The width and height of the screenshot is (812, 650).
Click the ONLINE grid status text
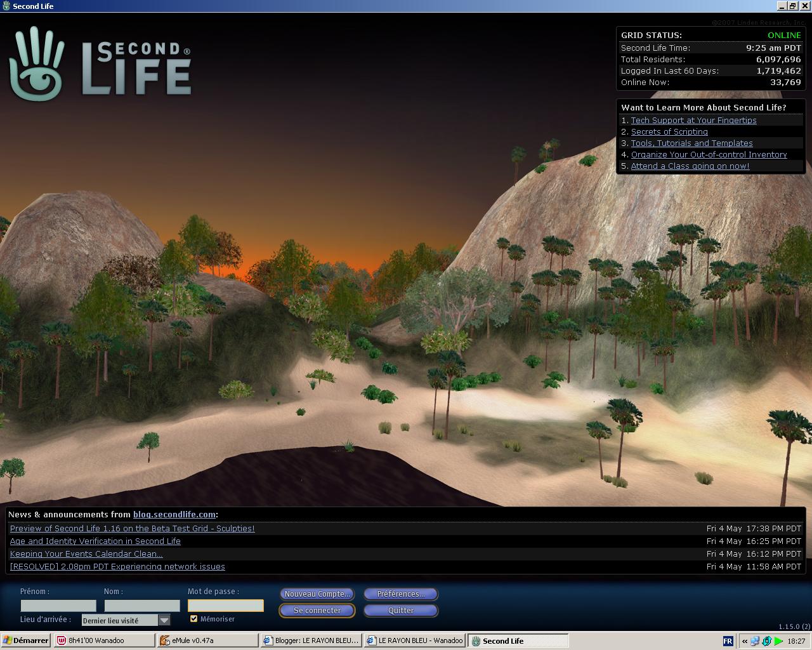point(784,36)
